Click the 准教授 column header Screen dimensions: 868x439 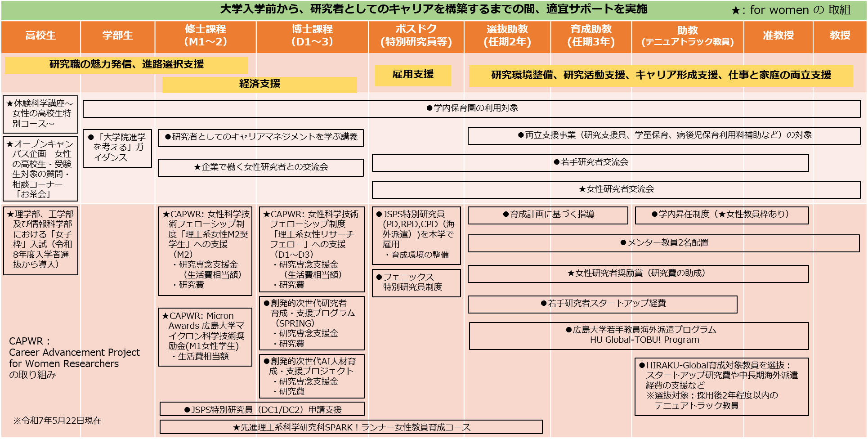click(x=778, y=36)
